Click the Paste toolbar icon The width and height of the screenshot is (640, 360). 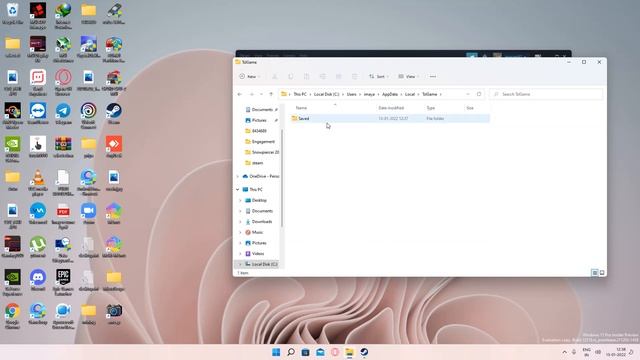pyautogui.click(x=307, y=76)
